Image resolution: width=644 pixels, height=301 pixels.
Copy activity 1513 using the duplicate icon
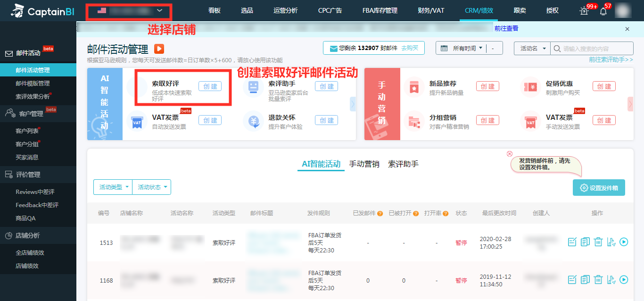(585, 242)
